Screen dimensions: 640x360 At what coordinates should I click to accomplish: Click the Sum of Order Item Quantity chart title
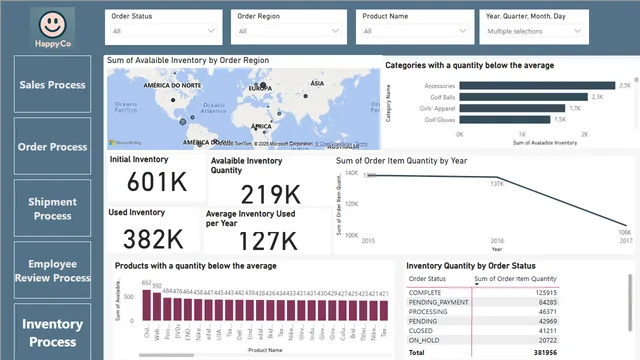coord(402,161)
